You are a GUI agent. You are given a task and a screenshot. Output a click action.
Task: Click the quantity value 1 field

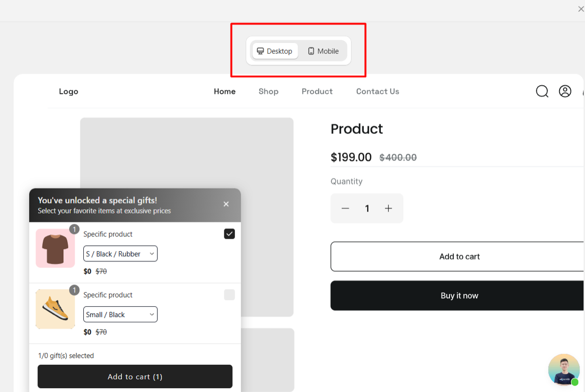tap(367, 209)
